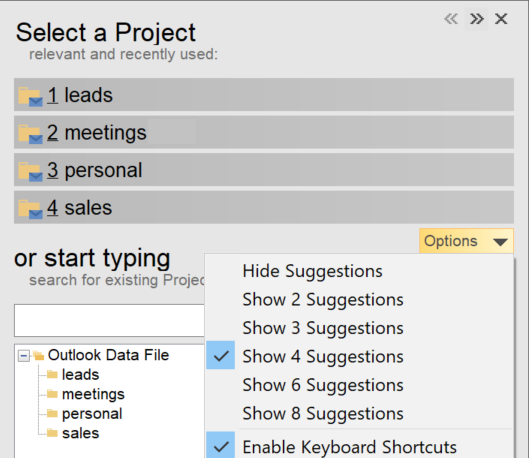Click the personal suggestion folder icon
This screenshot has width=529, height=458.
30,171
